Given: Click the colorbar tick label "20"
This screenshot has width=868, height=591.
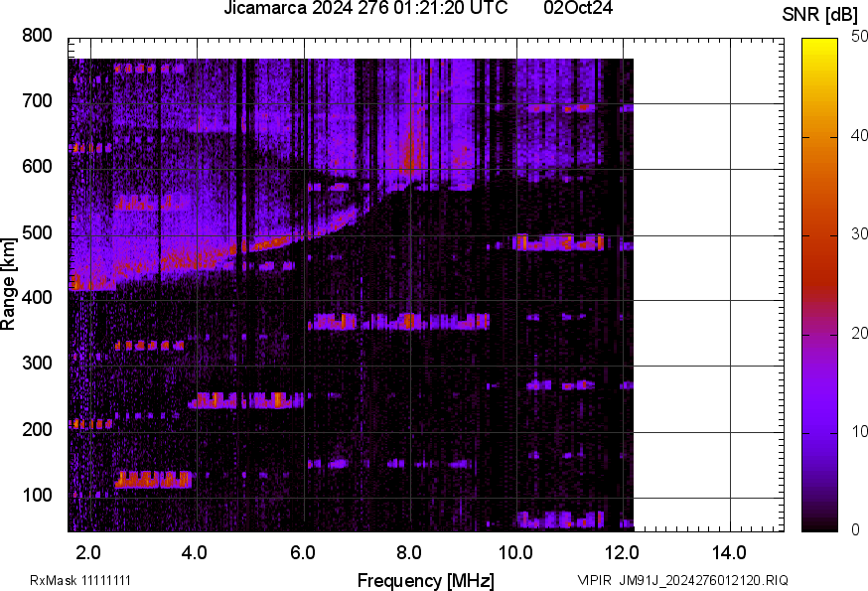Looking at the screenshot, I should coord(859,333).
